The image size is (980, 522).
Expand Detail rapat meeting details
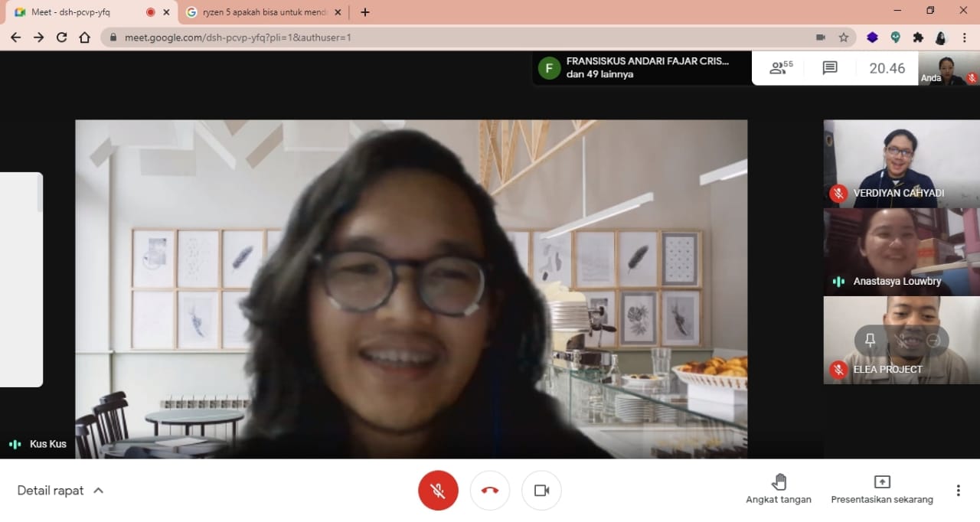(x=60, y=491)
